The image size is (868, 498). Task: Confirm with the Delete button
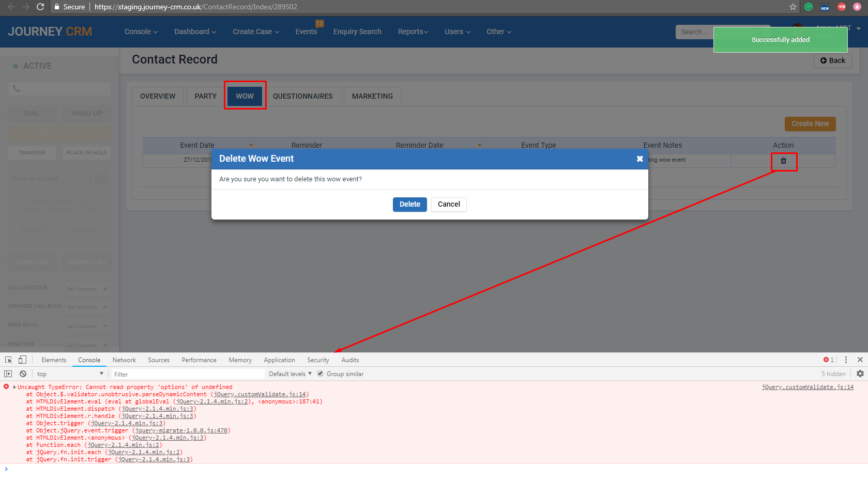[x=410, y=204]
